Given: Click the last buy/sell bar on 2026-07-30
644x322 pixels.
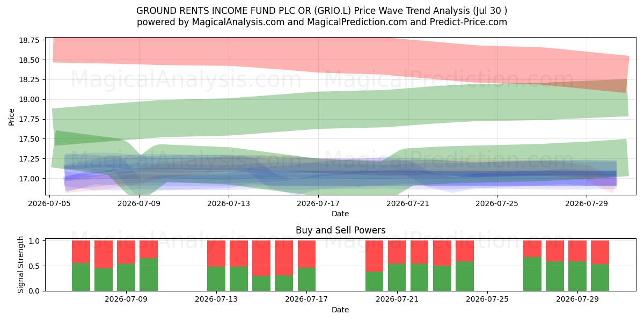Looking at the screenshot, I should point(600,266).
